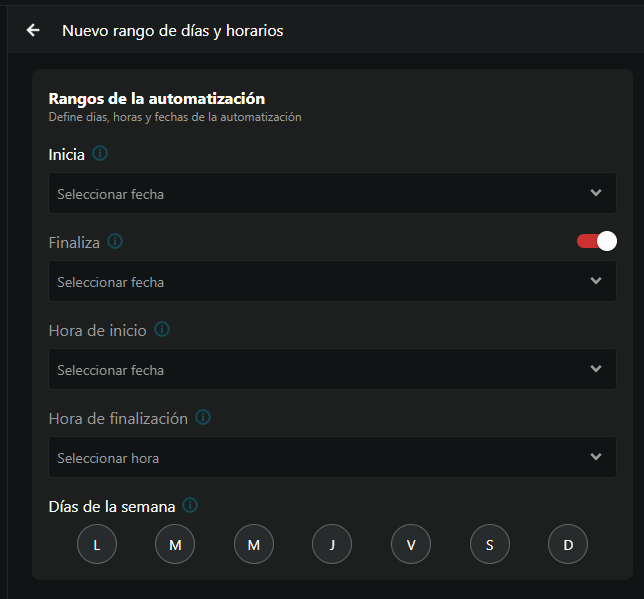
Task: Select Monday (L) day button
Action: click(x=97, y=545)
